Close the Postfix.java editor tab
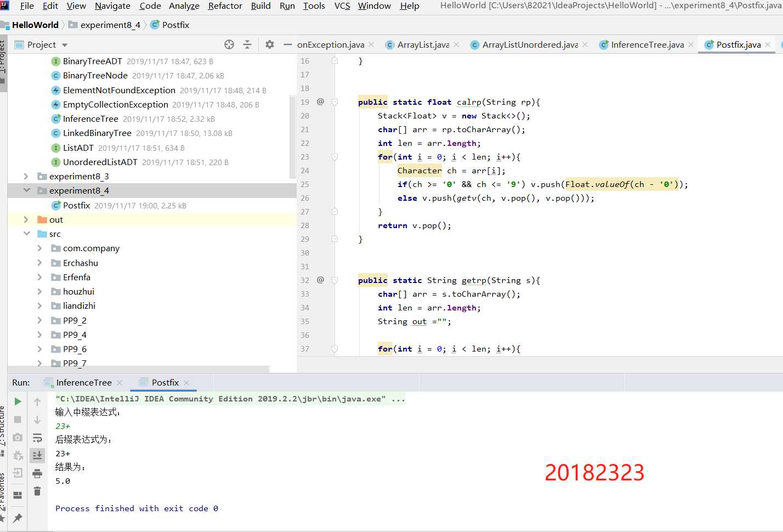Image resolution: width=783 pixels, height=532 pixels. click(768, 44)
